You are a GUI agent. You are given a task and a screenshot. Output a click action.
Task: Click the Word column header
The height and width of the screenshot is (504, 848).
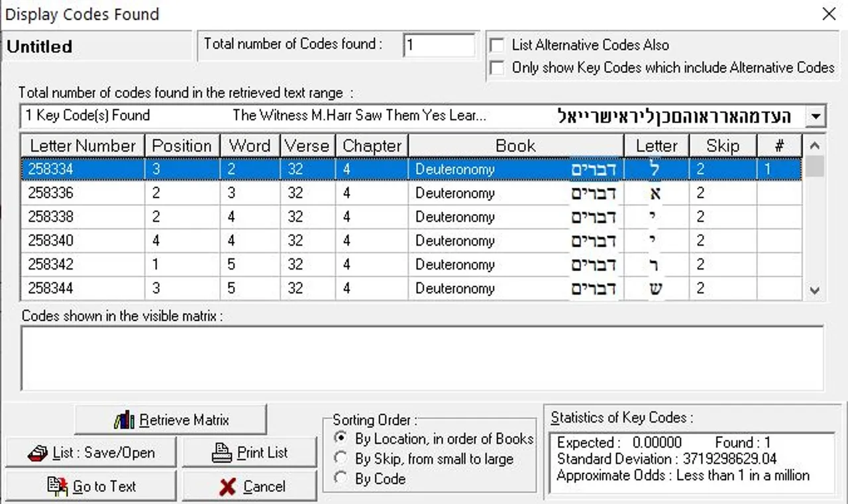[x=250, y=146]
